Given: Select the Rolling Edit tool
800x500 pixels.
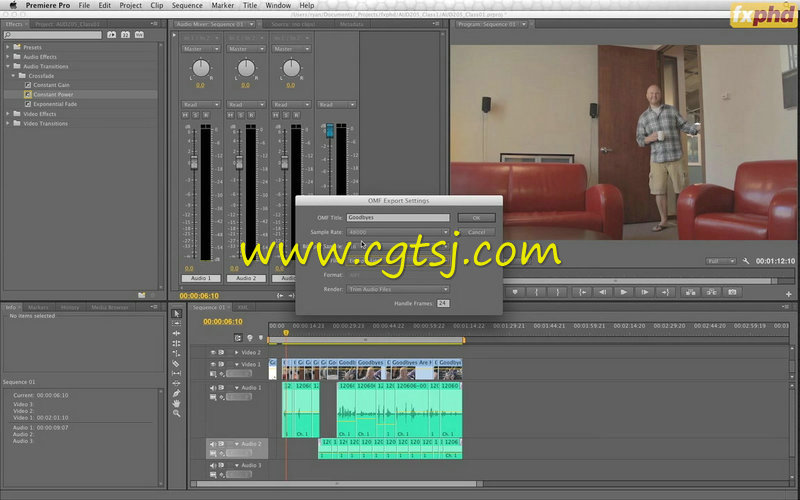Looking at the screenshot, I should pyautogui.click(x=177, y=343).
